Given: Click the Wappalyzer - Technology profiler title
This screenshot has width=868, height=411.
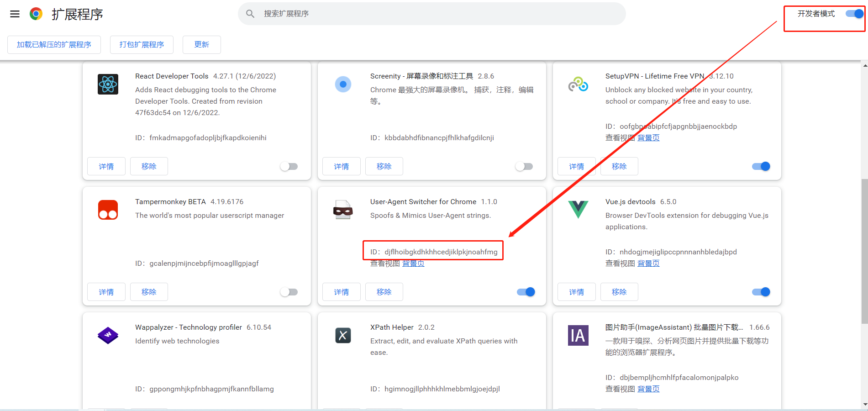Looking at the screenshot, I should pos(189,327).
